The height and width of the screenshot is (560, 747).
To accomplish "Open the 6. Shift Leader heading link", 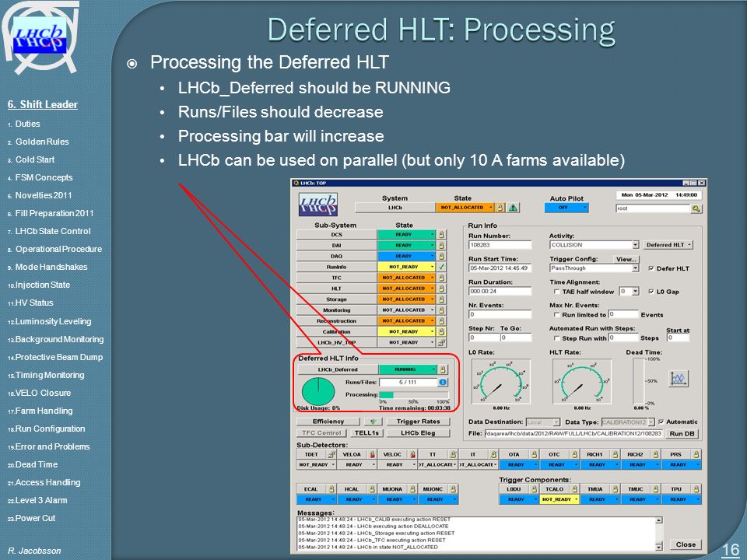I will [x=42, y=105].
